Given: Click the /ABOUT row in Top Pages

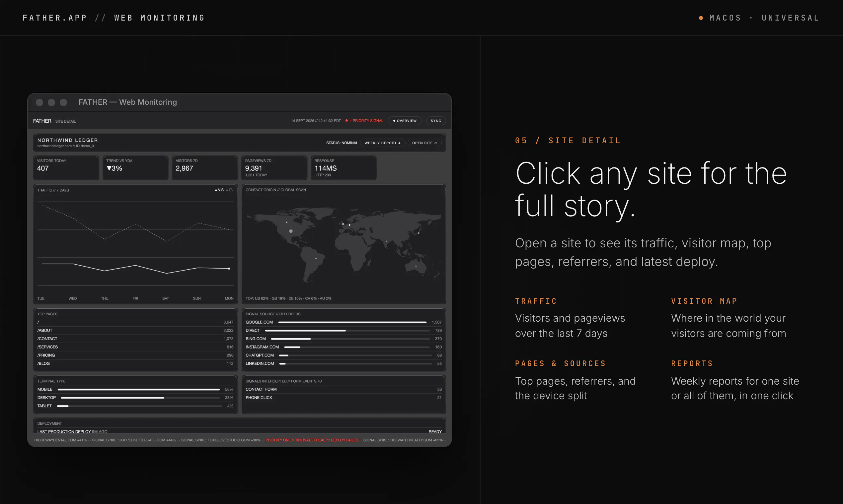Looking at the screenshot, I should click(135, 331).
